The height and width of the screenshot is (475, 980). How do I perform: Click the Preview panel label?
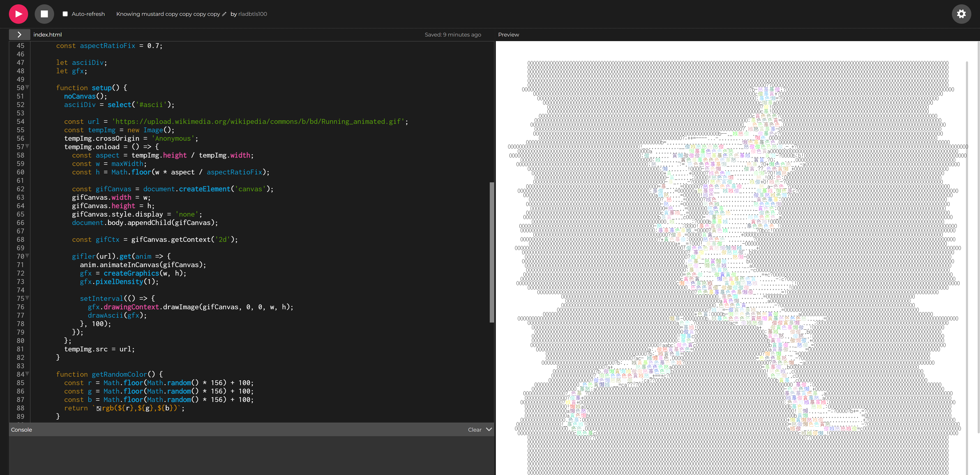tap(508, 35)
